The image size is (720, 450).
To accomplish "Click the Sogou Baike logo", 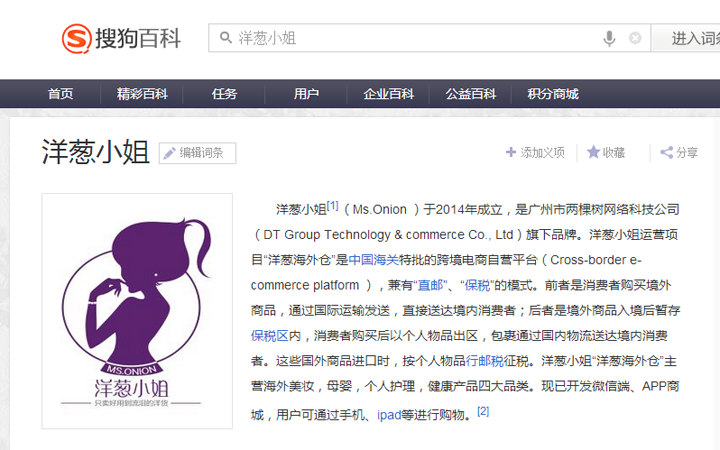I will point(121,38).
